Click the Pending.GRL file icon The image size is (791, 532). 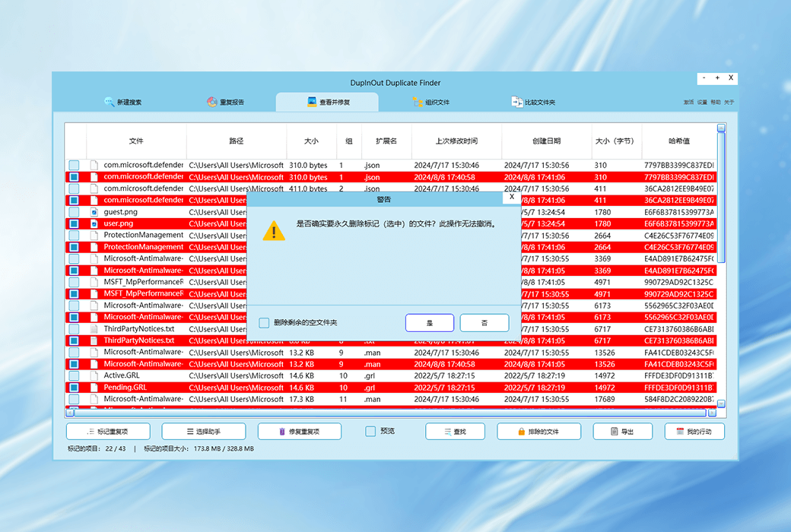(94, 388)
